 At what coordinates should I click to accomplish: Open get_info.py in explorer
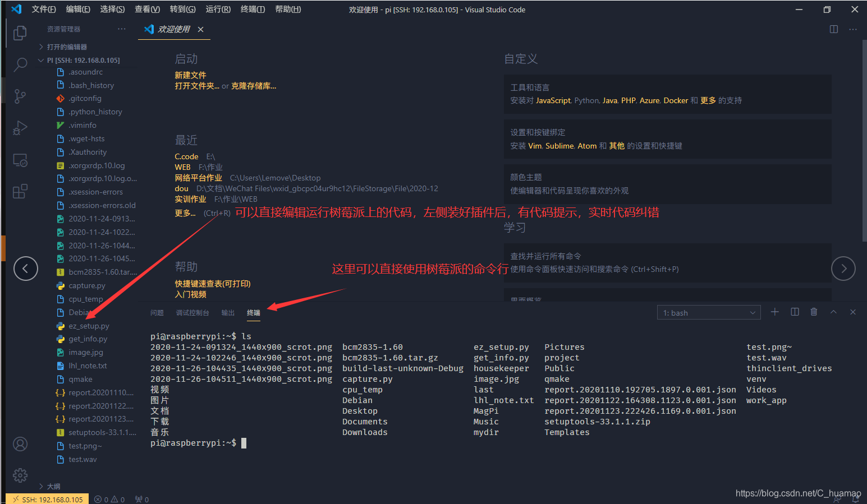click(x=87, y=339)
